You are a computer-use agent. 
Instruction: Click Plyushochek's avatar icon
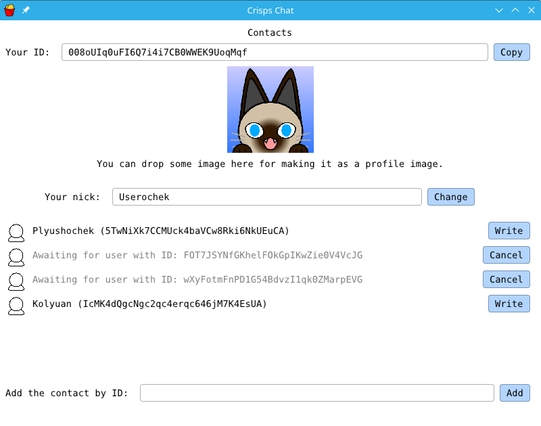(16, 233)
